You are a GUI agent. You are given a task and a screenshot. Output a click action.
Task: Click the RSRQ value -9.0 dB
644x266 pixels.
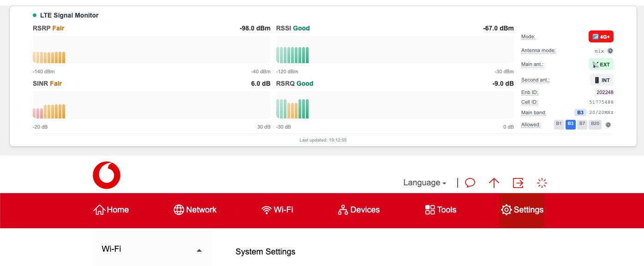click(x=503, y=83)
